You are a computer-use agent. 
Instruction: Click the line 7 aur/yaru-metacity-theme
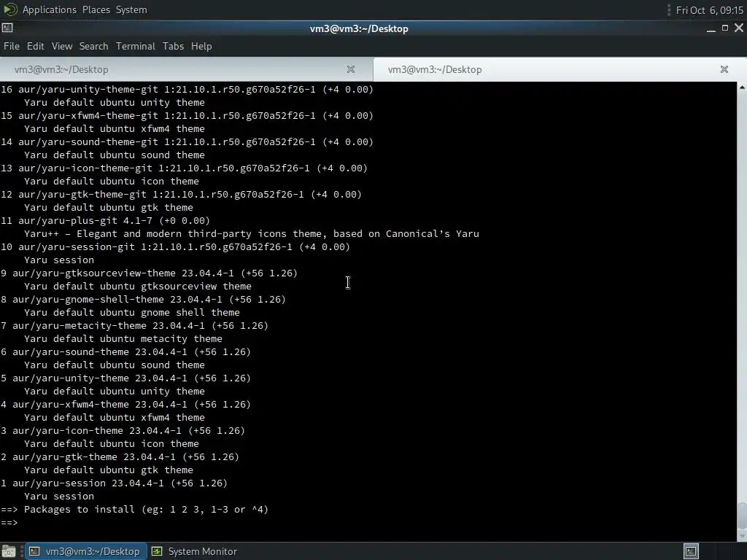tap(134, 325)
